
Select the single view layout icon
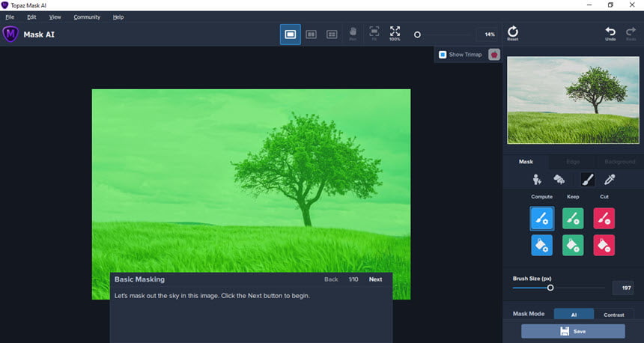(291, 34)
